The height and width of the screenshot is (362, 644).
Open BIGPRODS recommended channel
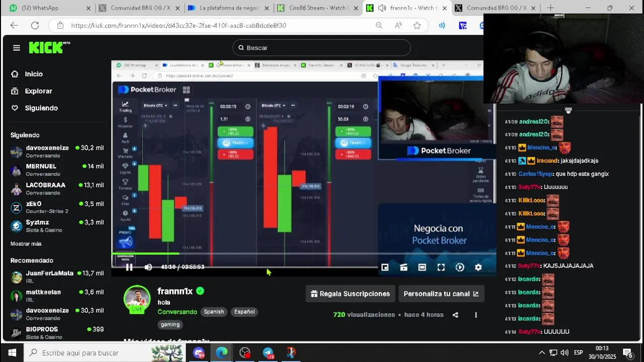57,333
